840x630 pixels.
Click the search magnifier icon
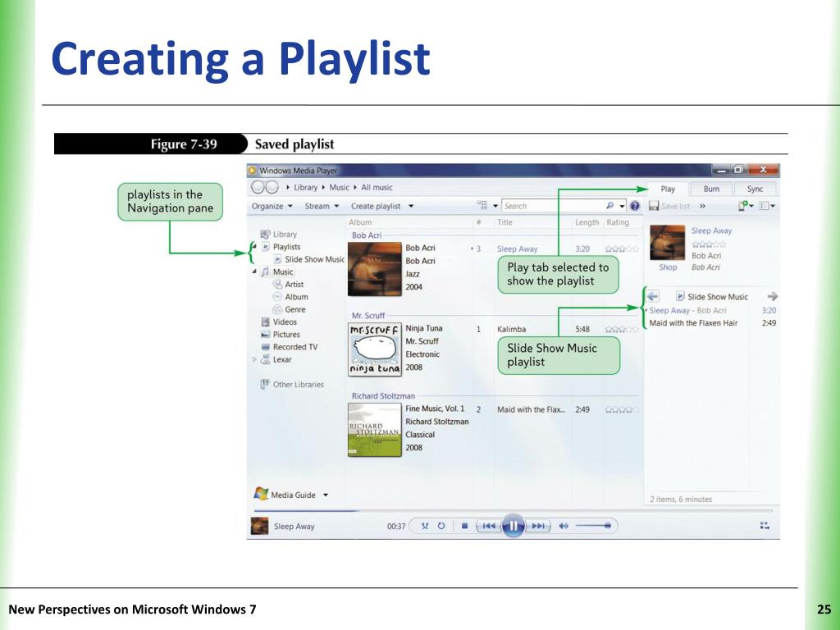609,206
